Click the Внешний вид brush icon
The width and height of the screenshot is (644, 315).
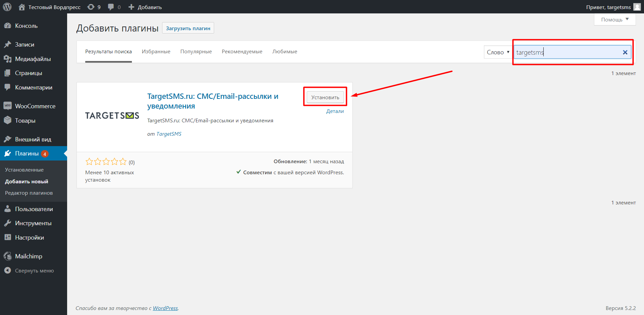coord(7,139)
